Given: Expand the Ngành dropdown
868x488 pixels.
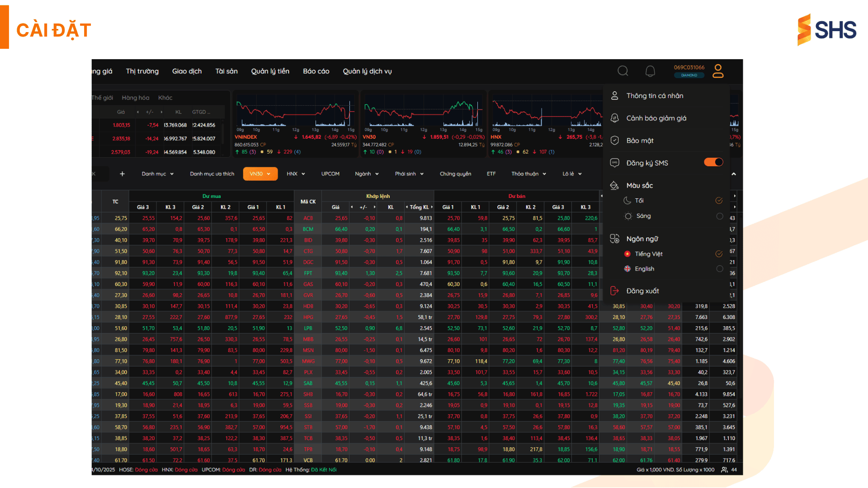Looking at the screenshot, I should 367,174.
